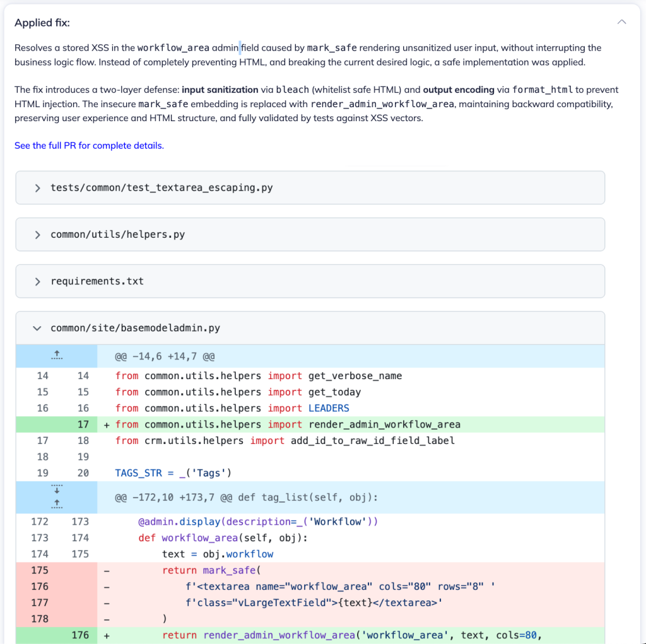
Task: Select the @@ -172,10 +173,7 hunk header text
Action: coord(246,497)
